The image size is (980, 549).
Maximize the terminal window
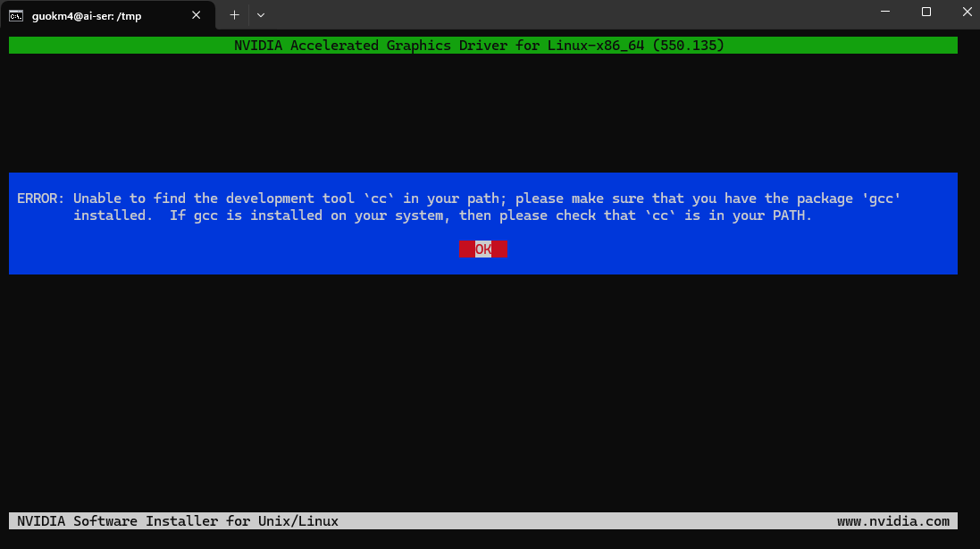[x=926, y=13]
